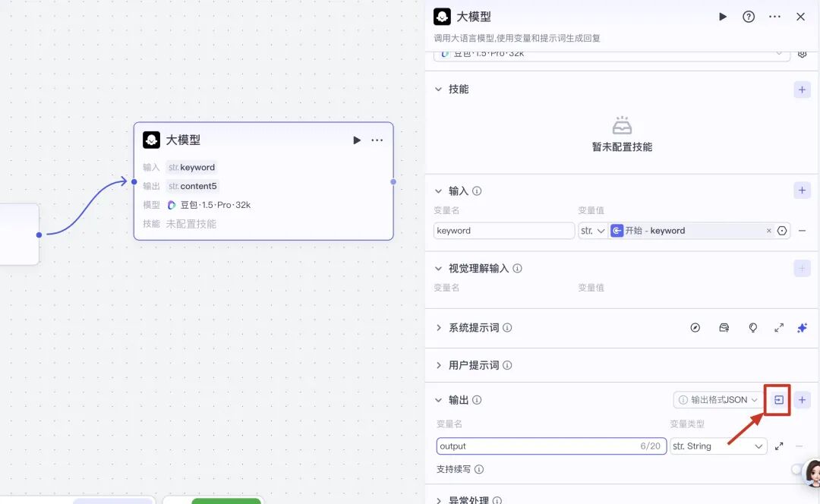The image size is (820, 504).
Task: Click the clock icon beside 开始-keyword variable tag
Action: [782, 230]
